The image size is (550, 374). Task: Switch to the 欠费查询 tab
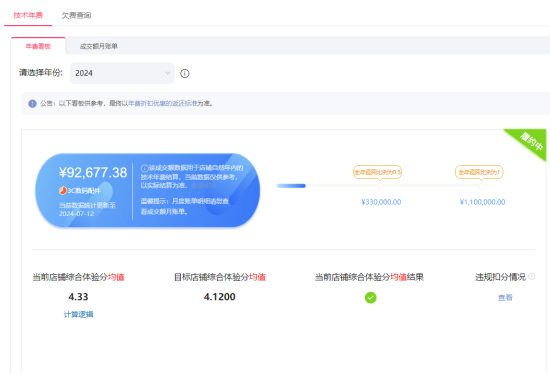click(76, 15)
